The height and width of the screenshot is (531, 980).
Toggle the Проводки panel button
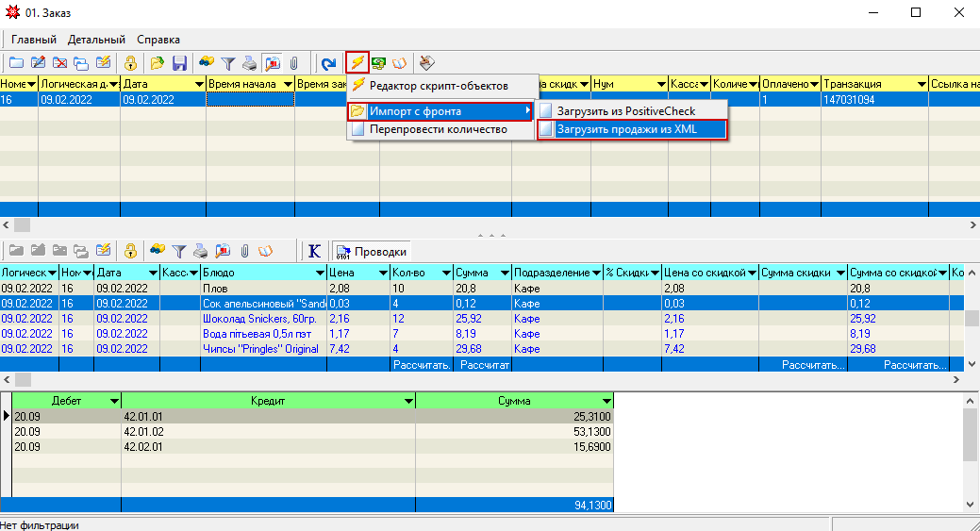tap(372, 252)
